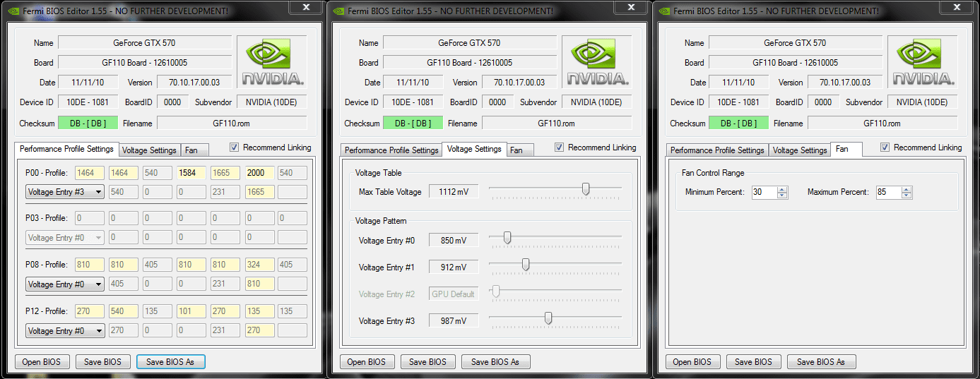Click the P12 profile field showing 101
Image resolution: width=980 pixels, height=379 pixels.
pyautogui.click(x=191, y=312)
